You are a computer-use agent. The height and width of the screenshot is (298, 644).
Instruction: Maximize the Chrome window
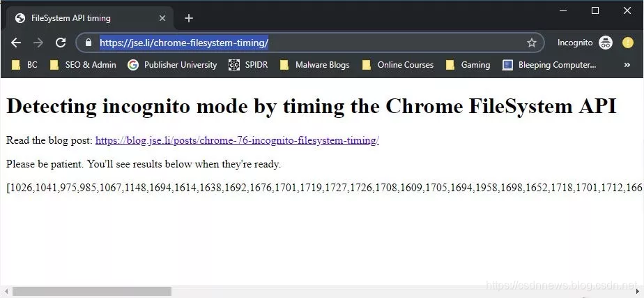coord(595,10)
